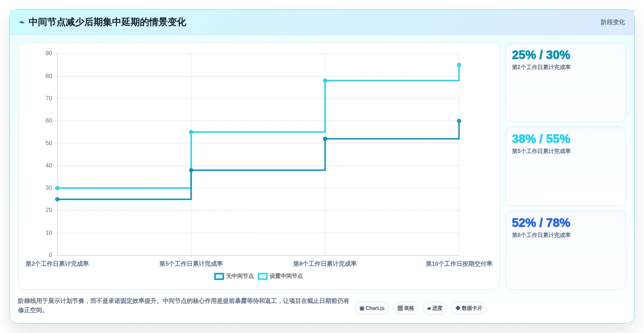The height and width of the screenshot is (333, 644).
Task: Click the 设置中间节点 data point at 78
Action: pos(325,81)
